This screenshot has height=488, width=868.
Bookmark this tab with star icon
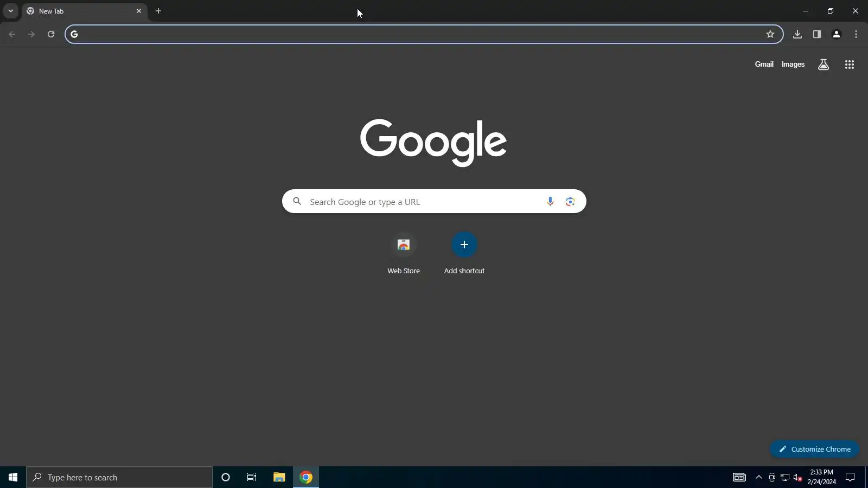click(770, 34)
